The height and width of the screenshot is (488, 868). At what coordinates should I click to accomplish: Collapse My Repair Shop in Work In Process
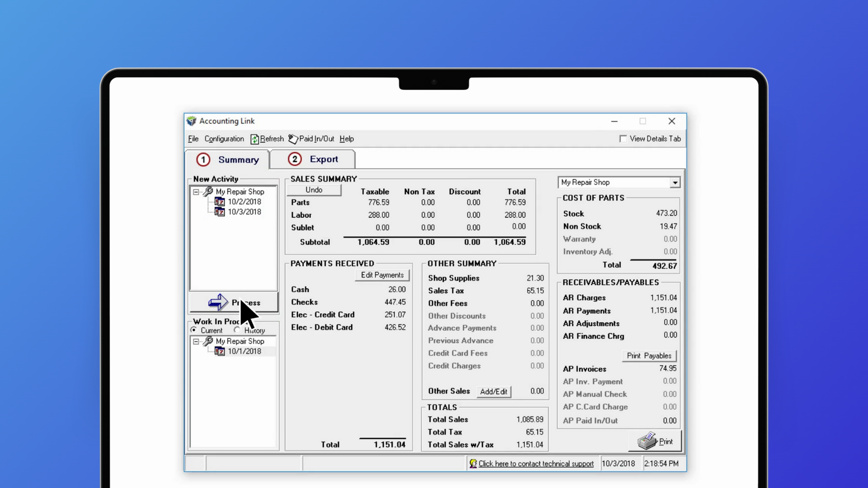[196, 342]
